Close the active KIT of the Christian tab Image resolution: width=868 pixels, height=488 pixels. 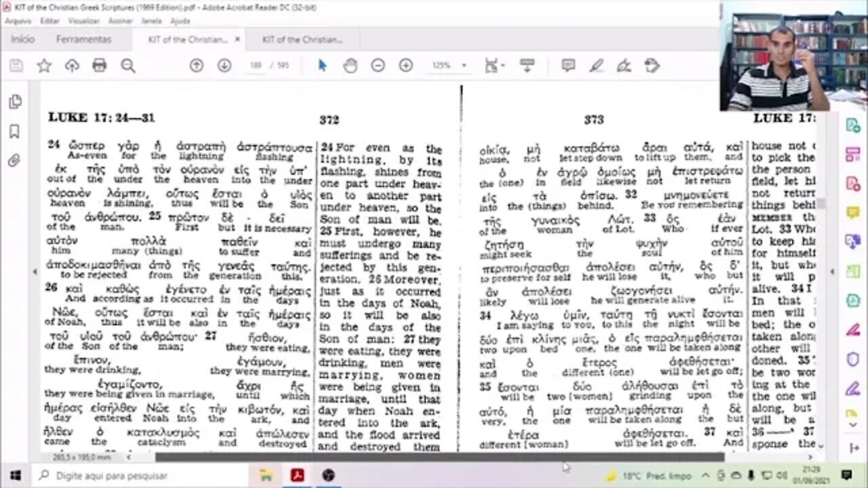pyautogui.click(x=237, y=39)
